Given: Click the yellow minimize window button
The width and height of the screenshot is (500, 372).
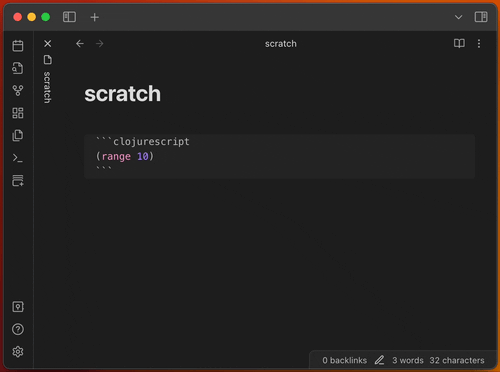Looking at the screenshot, I should point(32,17).
